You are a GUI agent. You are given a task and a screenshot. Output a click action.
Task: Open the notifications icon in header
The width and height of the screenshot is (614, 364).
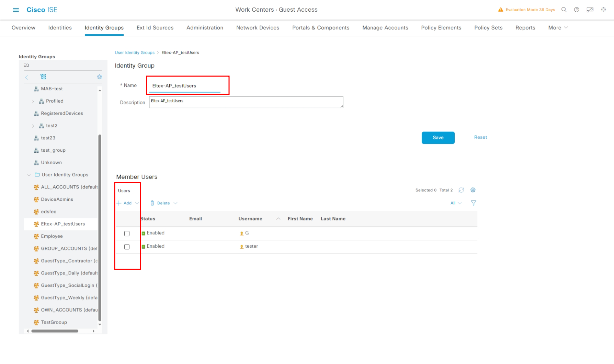coord(590,10)
